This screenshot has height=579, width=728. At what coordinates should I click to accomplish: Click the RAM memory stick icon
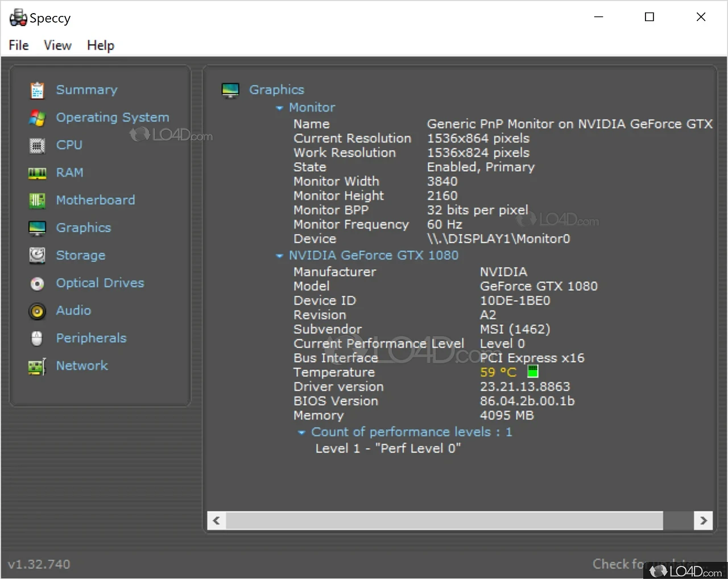click(x=37, y=173)
